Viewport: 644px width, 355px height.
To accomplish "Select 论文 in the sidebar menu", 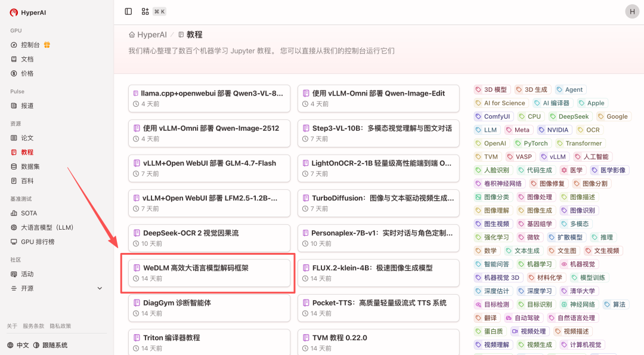I will pyautogui.click(x=27, y=138).
